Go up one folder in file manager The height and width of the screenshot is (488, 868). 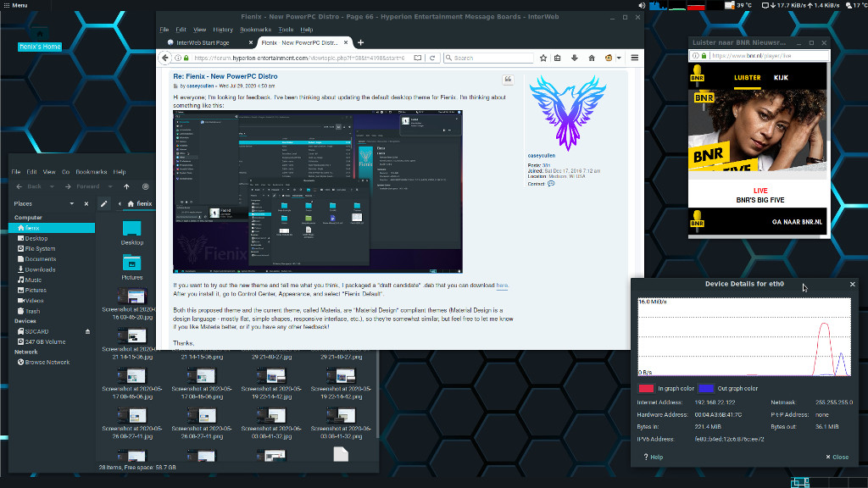(x=126, y=187)
